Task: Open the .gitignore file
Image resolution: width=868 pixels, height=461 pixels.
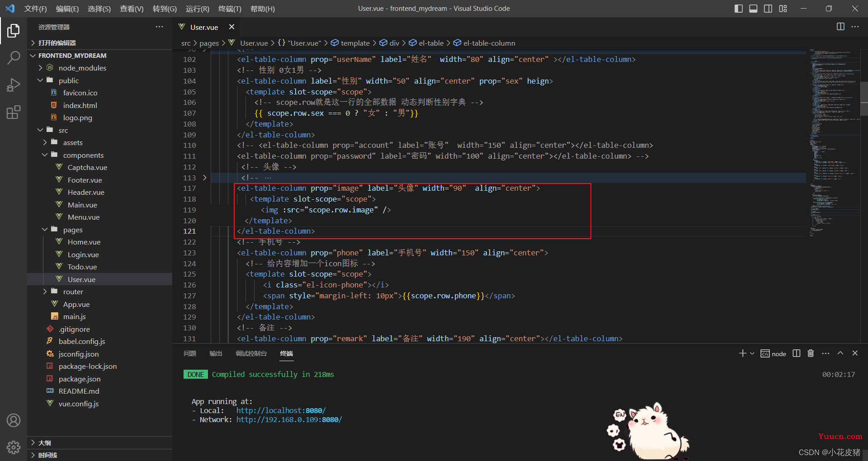Action: (x=99, y=329)
